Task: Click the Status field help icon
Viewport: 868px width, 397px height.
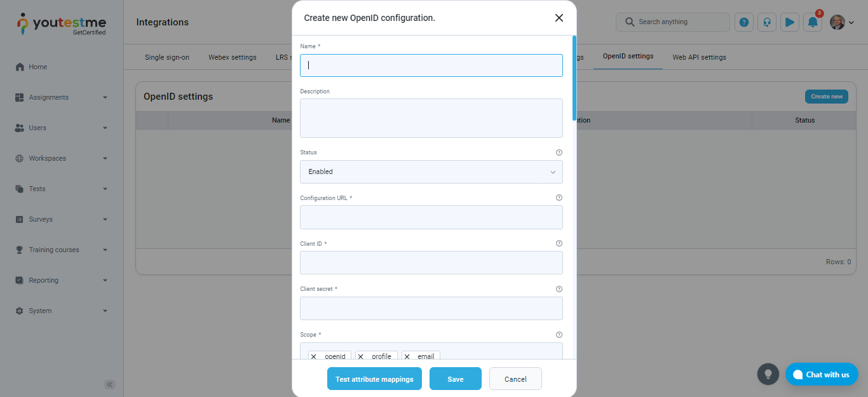Action: click(x=559, y=152)
